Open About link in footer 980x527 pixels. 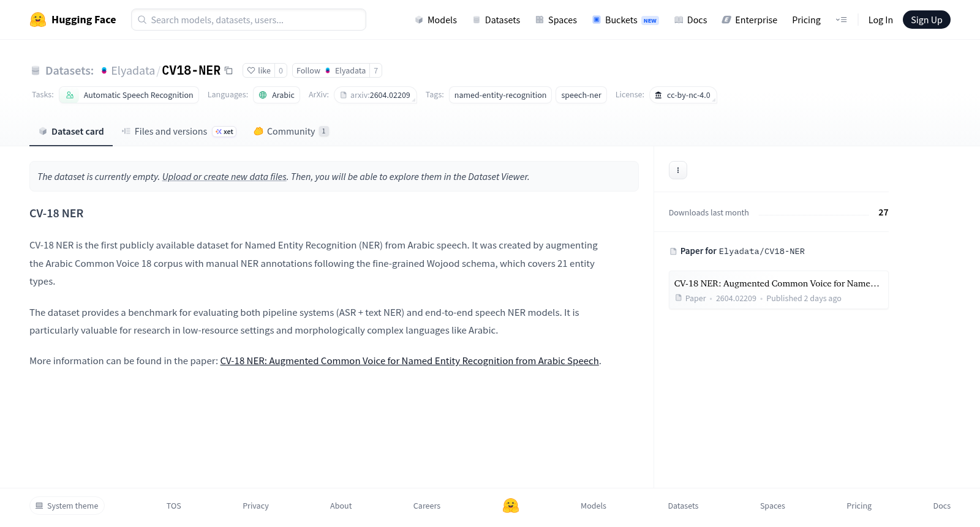[341, 506]
